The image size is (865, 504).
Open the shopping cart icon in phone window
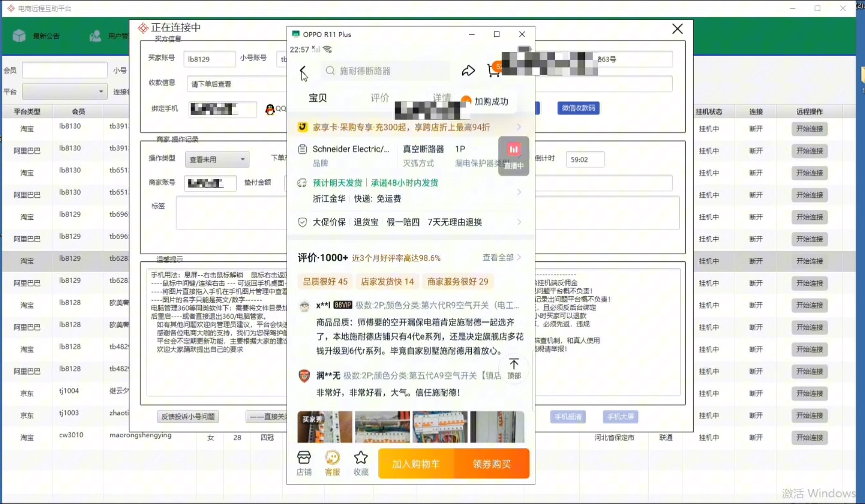click(493, 70)
